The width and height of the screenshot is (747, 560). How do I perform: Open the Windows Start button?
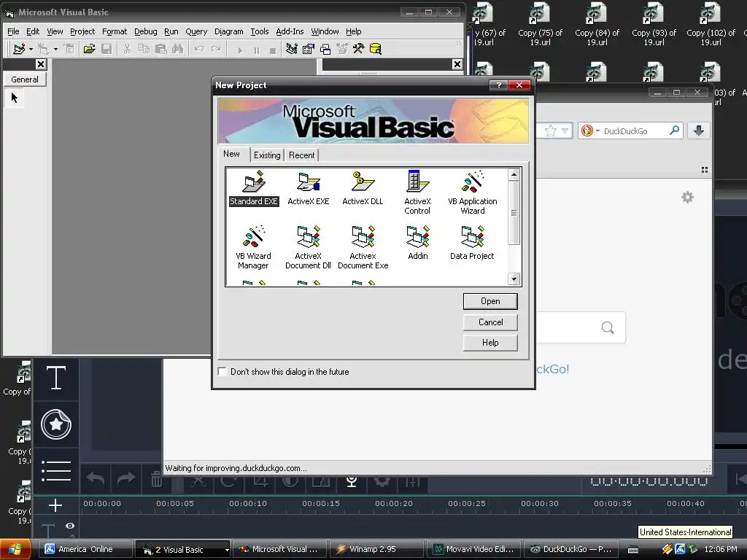pos(15,549)
